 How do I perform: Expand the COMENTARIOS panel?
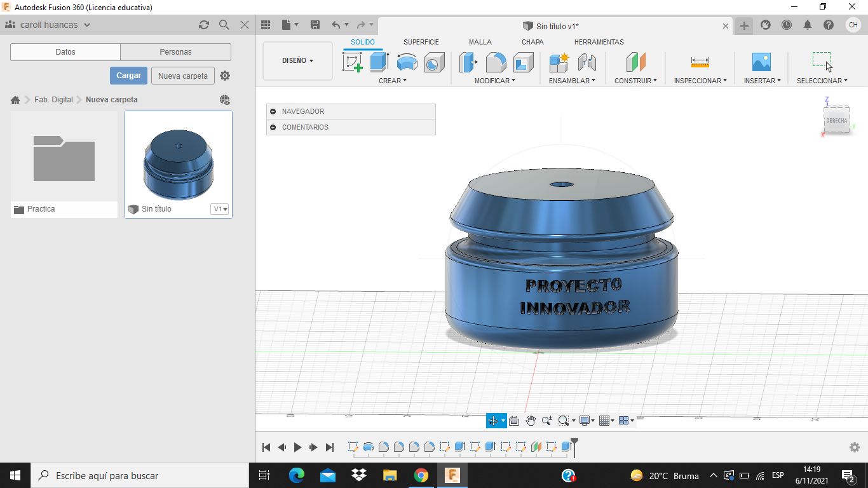pyautogui.click(x=273, y=127)
